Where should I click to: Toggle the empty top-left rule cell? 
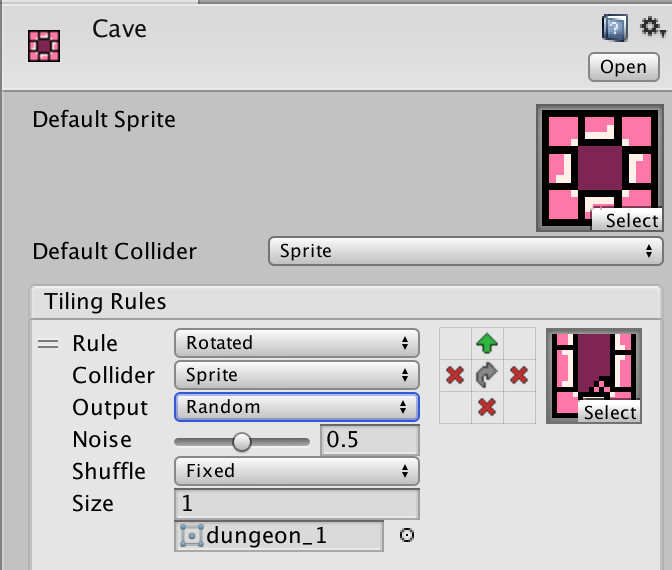coord(455,343)
